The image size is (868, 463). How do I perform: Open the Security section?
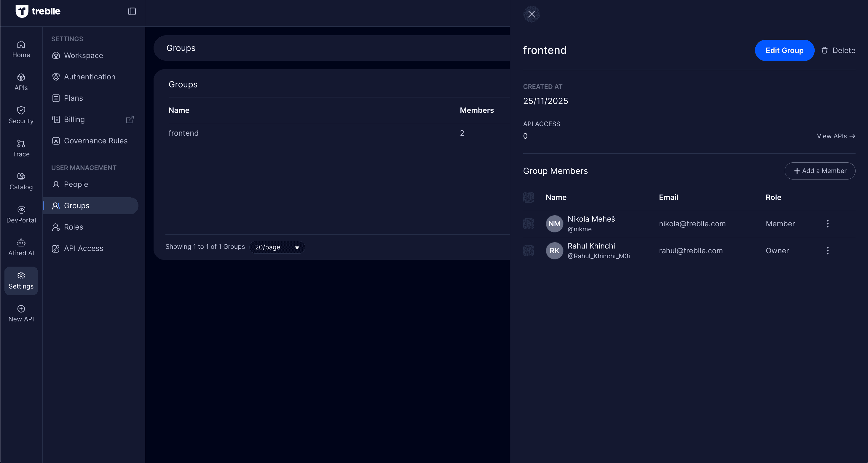tap(21, 115)
